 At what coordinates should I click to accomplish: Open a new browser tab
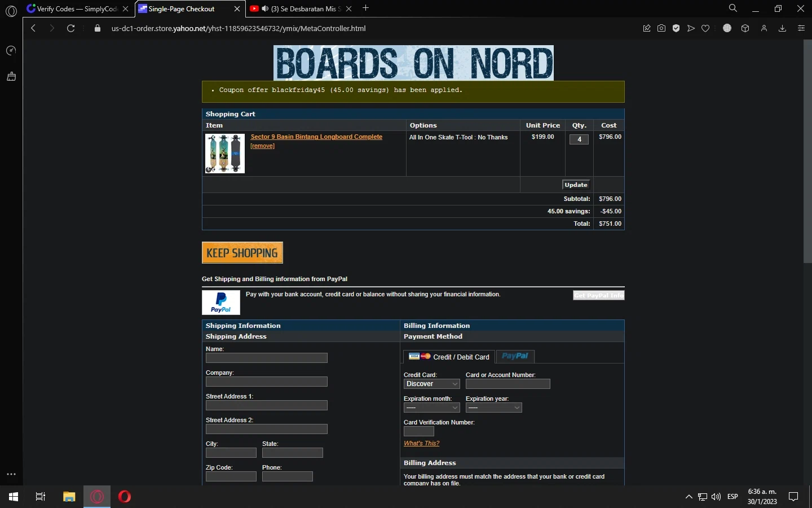pyautogui.click(x=366, y=8)
